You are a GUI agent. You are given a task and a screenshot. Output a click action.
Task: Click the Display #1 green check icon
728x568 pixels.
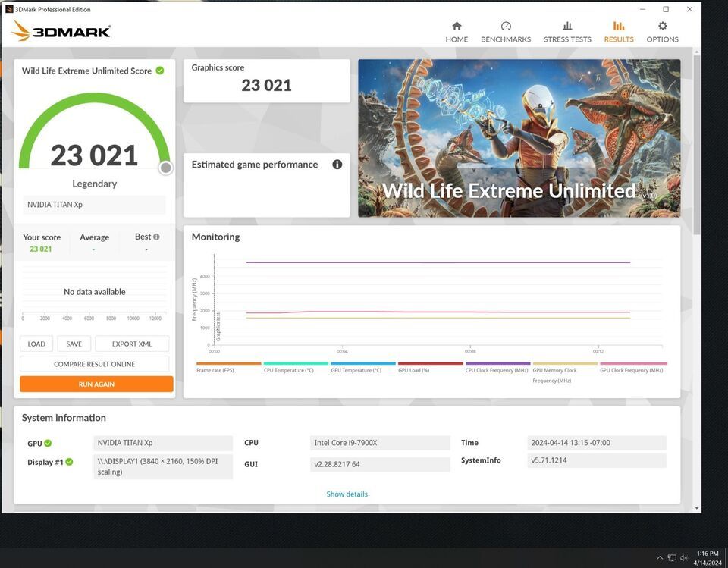(69, 462)
